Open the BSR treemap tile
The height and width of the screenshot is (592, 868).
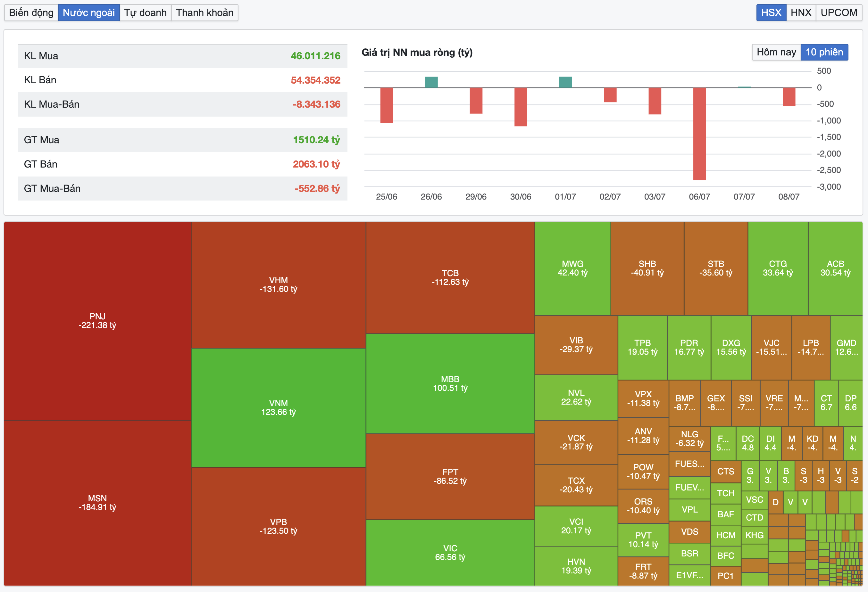pos(689,554)
